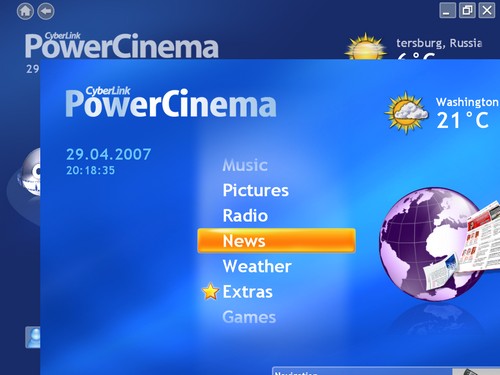The height and width of the screenshot is (375, 500).
Task: Click the PowerCinema logo in background window
Action: (x=122, y=45)
